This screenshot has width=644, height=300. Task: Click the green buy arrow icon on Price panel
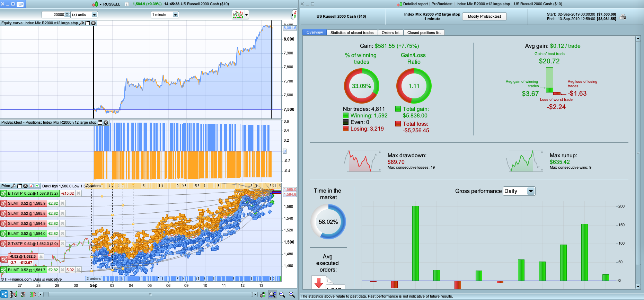coord(37,186)
